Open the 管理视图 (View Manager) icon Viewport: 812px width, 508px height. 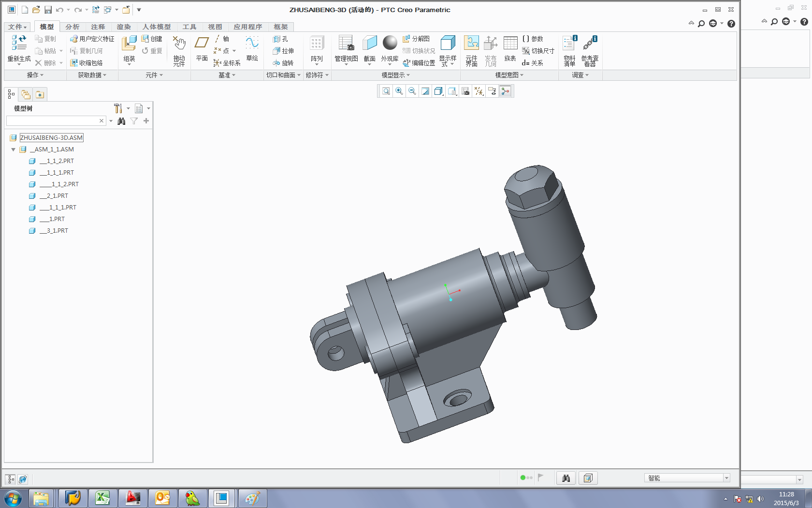pos(346,44)
